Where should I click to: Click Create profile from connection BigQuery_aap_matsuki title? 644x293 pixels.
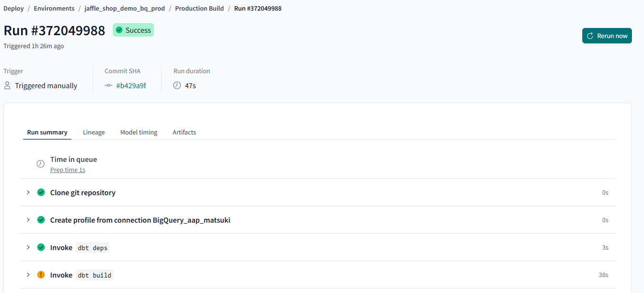tap(140, 220)
